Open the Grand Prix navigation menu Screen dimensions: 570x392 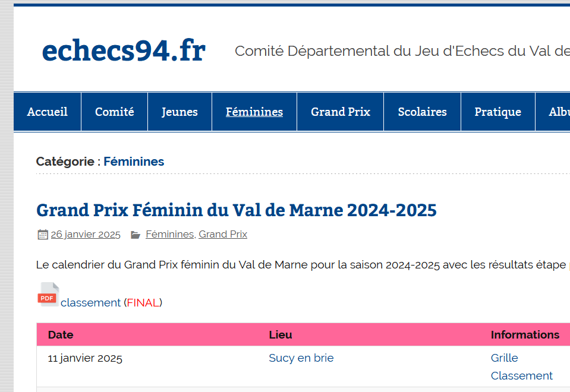pyautogui.click(x=340, y=111)
